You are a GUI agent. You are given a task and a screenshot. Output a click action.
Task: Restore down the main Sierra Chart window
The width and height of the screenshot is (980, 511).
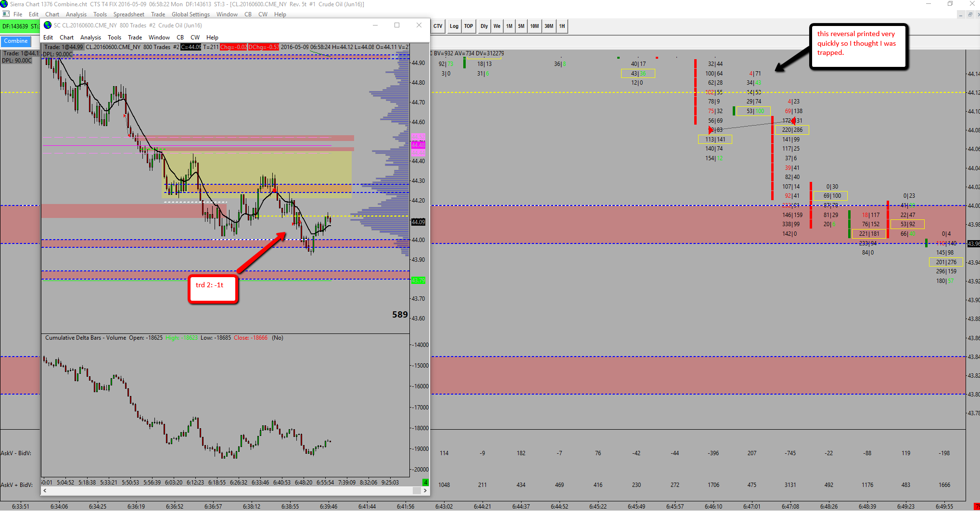click(950, 4)
